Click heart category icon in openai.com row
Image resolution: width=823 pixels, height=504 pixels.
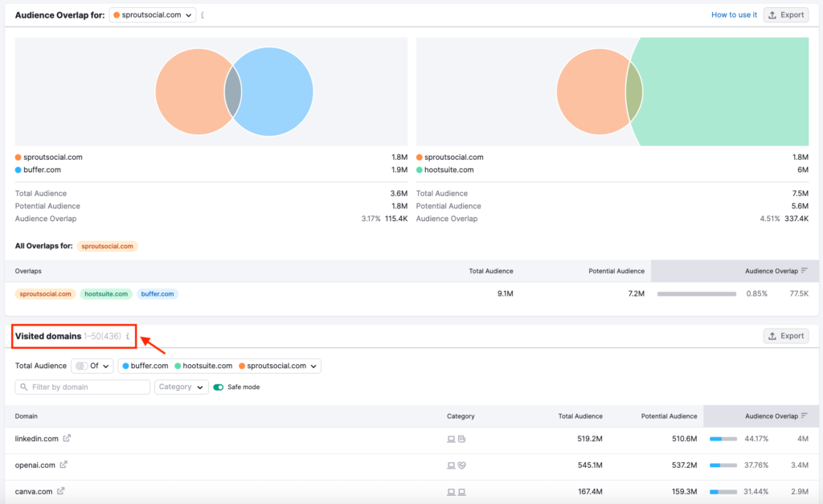tap(462, 465)
